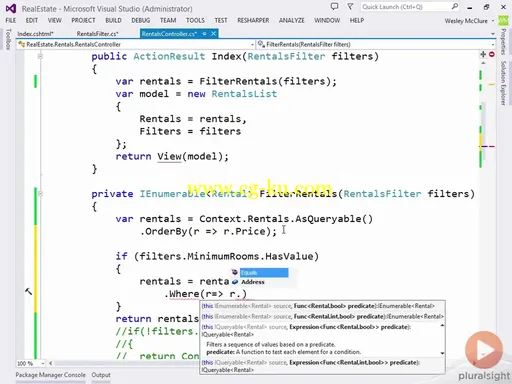
Task: Open the VIEW menu
Action: [x=54, y=20]
